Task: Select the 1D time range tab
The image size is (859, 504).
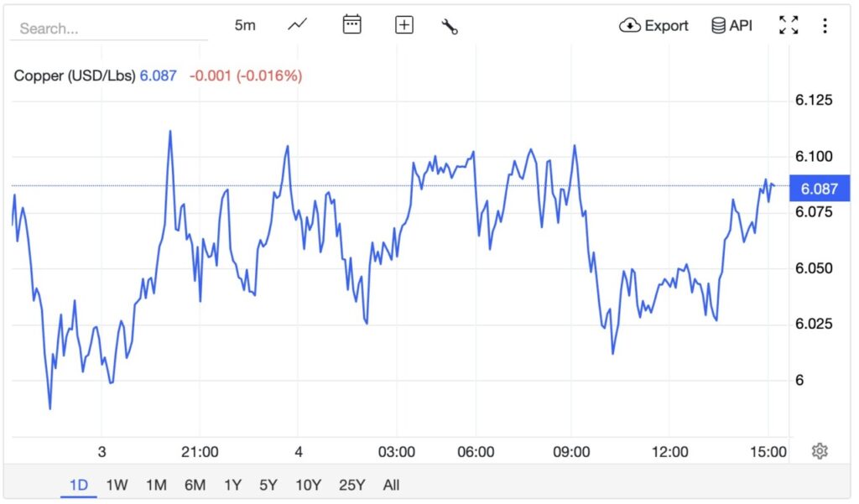Action: (79, 485)
